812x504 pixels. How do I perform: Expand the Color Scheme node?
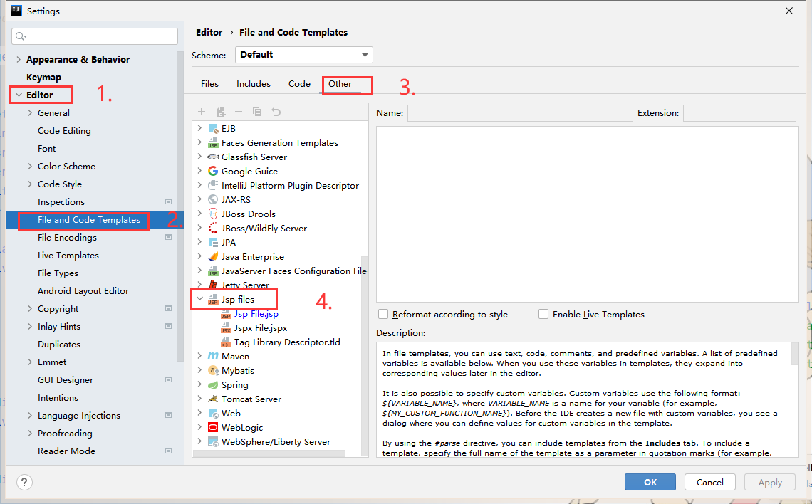(30, 166)
